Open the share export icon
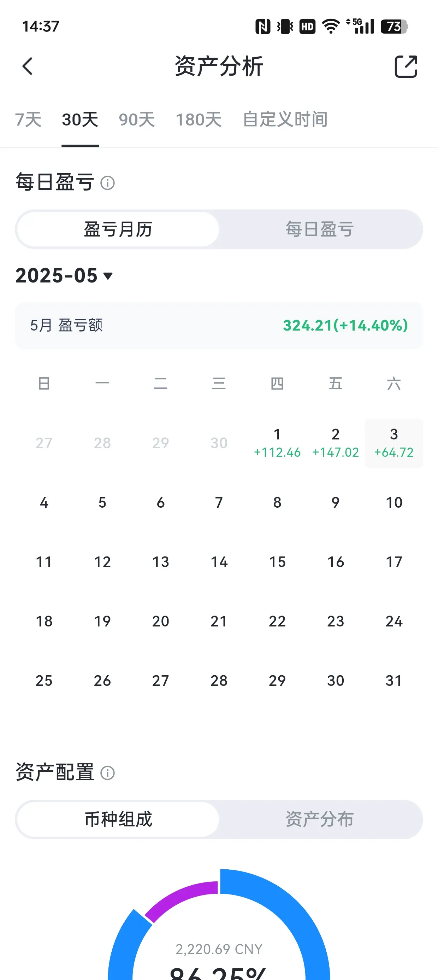 point(406,66)
